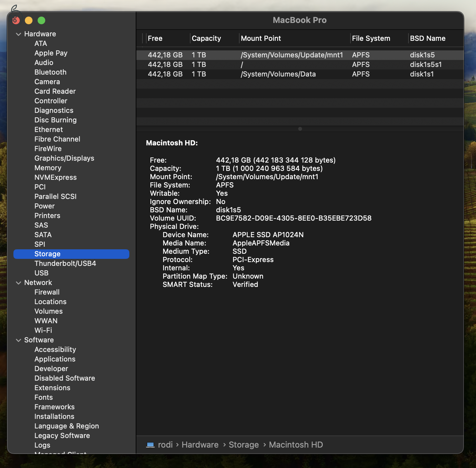Select SATA in the sidebar

tap(43, 235)
